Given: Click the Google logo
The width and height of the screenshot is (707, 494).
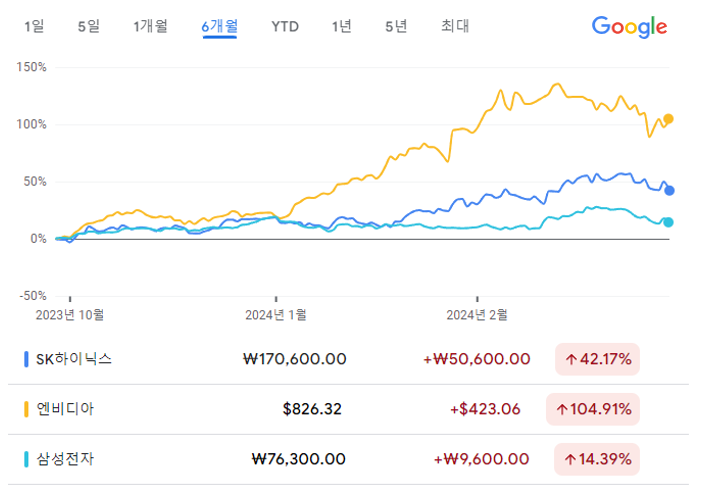Looking at the screenshot, I should pyautogui.click(x=629, y=27).
